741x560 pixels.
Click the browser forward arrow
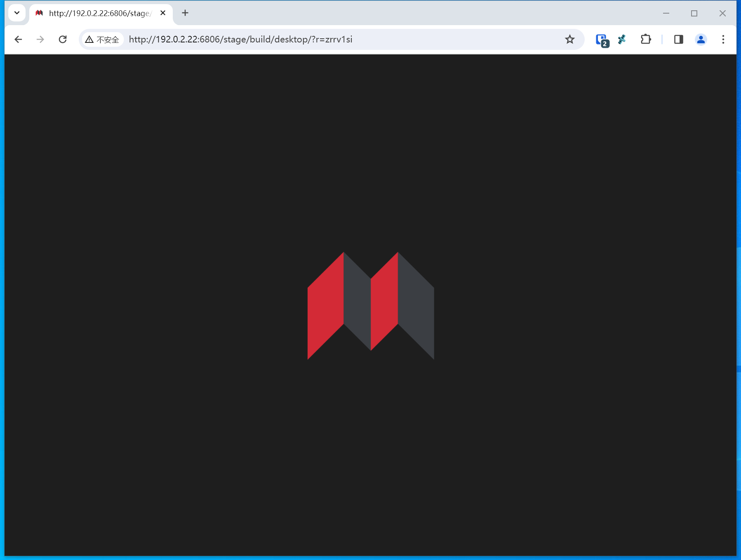[x=40, y=40]
